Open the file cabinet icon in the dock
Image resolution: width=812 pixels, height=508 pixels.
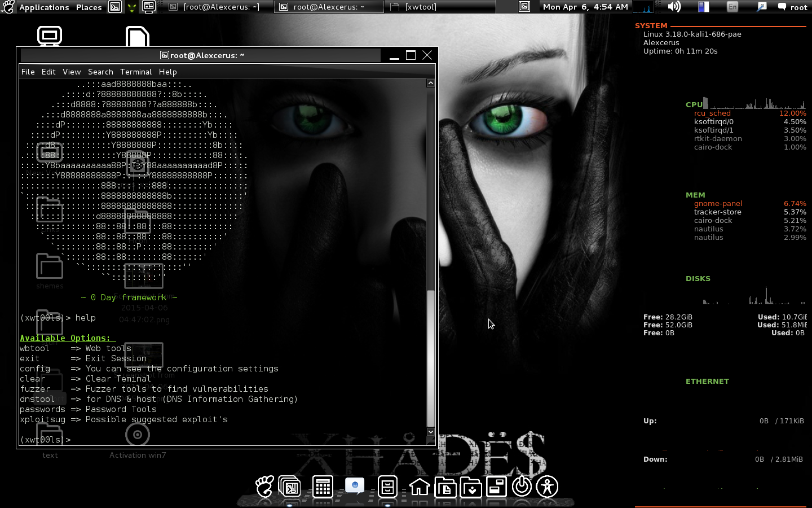[x=387, y=487]
